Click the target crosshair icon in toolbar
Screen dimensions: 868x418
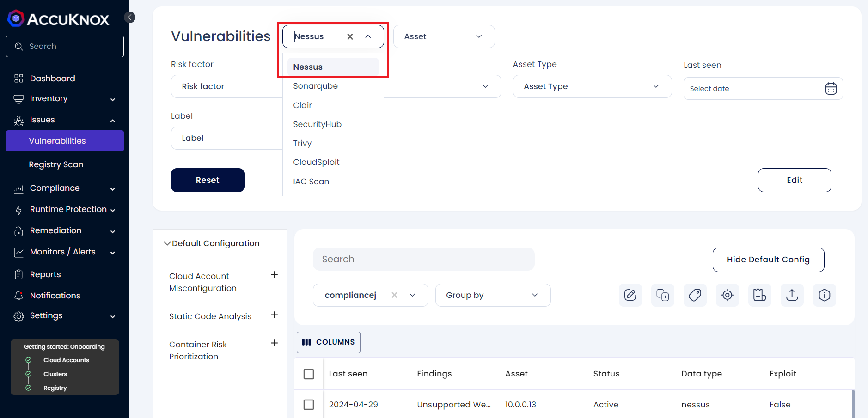(727, 295)
